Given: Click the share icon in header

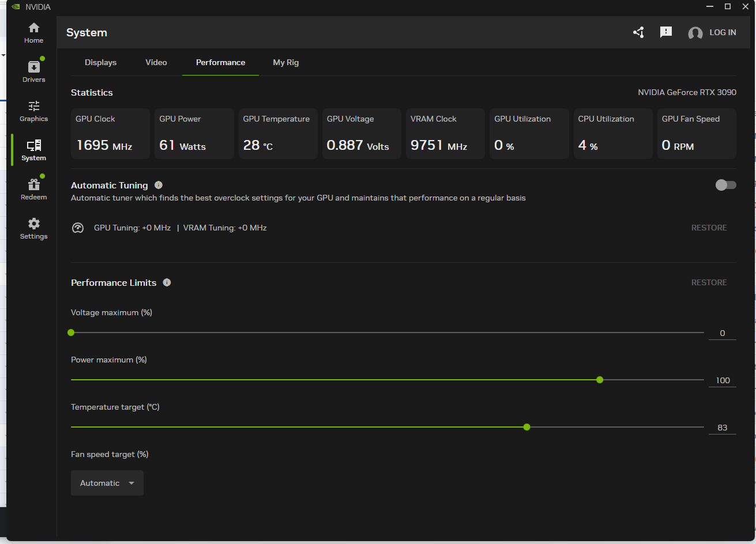Looking at the screenshot, I should click(x=638, y=32).
